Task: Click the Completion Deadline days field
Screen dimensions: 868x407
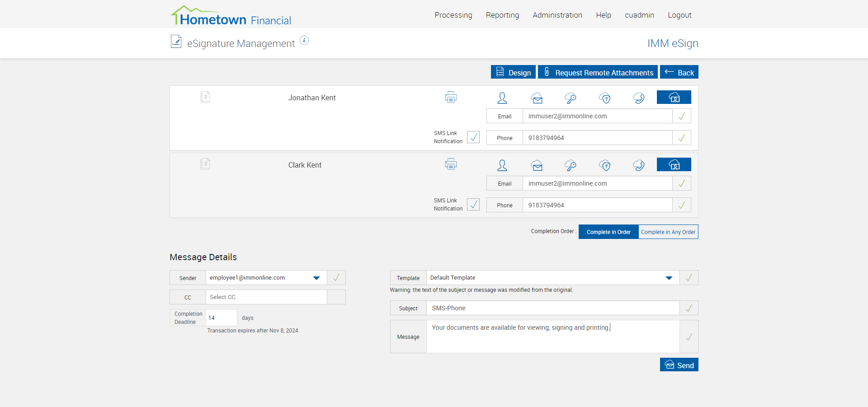Action: pyautogui.click(x=221, y=318)
